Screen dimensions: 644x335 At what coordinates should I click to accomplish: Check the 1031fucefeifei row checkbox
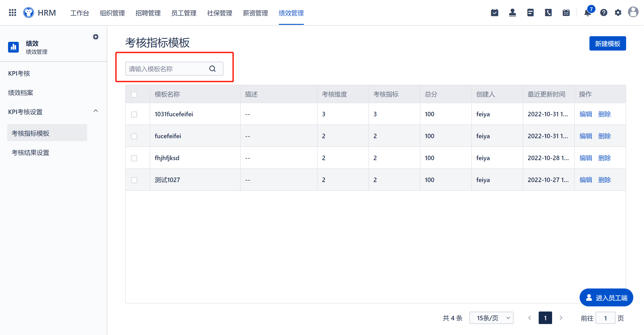tap(134, 114)
